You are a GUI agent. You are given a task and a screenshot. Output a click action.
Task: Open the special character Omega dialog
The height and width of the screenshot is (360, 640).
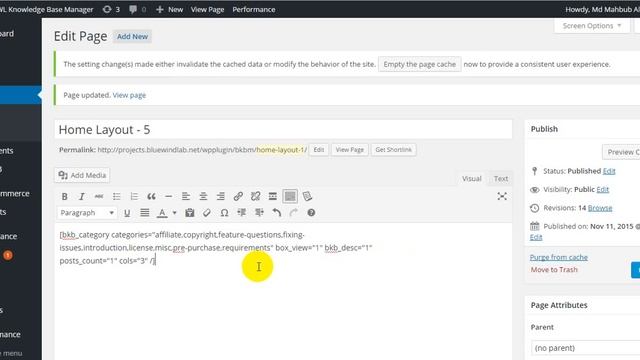224,213
